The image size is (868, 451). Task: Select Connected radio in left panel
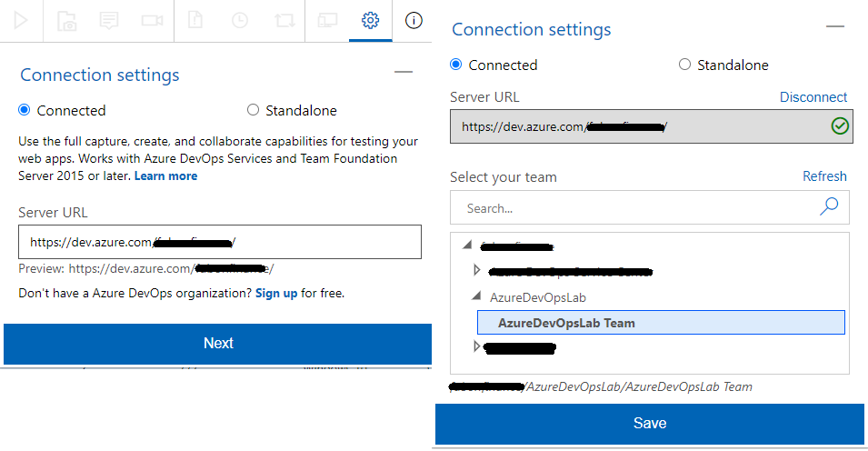(25, 110)
